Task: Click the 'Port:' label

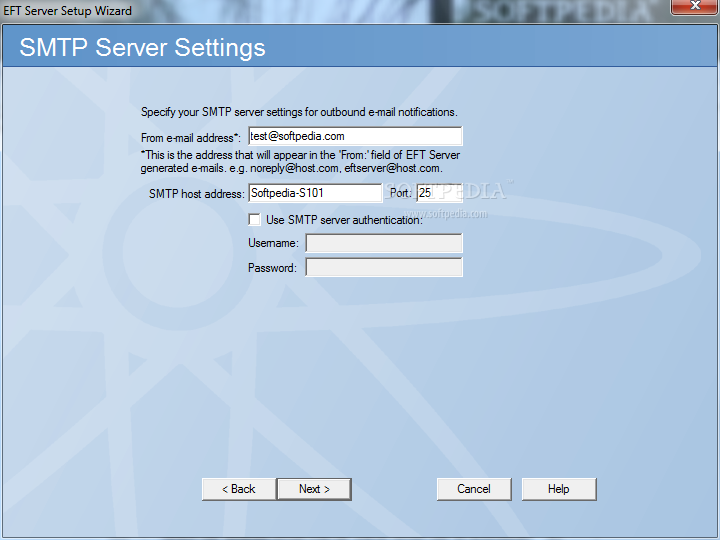Action: click(401, 193)
